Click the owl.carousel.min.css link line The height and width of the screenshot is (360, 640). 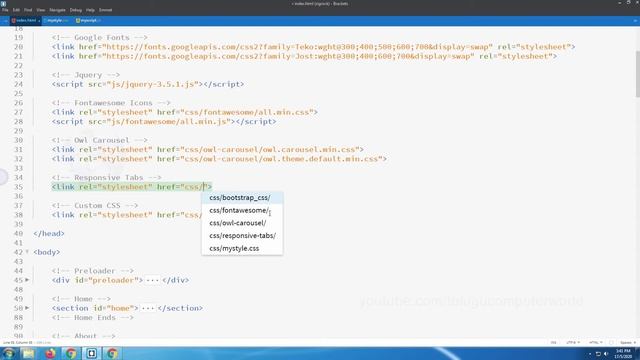pos(207,149)
